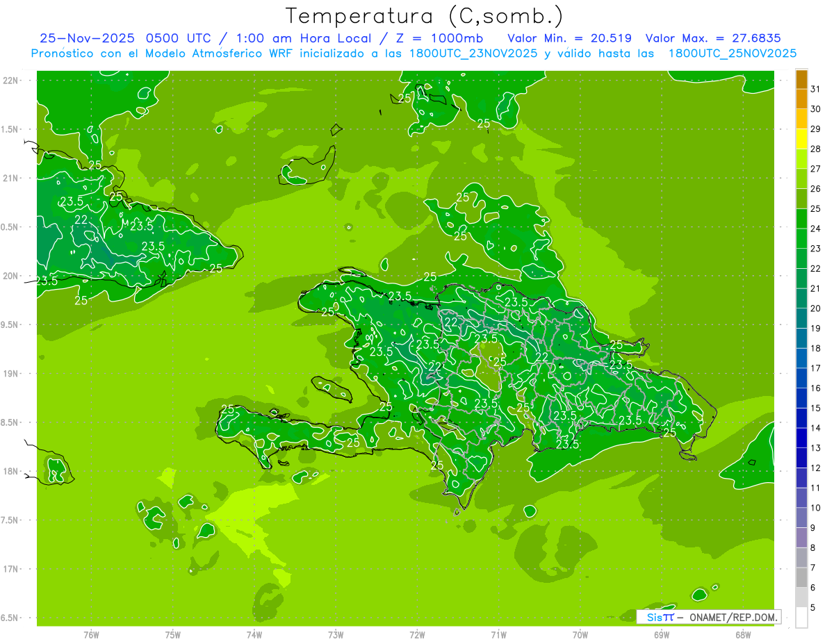Click the orange-brown legend swatch above 31
834x644 pixels.
pos(801,79)
